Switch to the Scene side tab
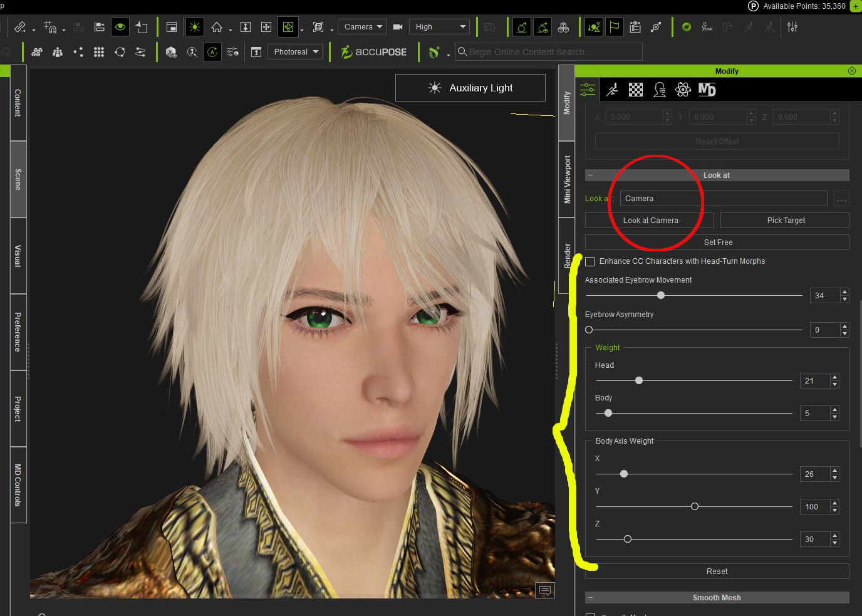Viewport: 862px width, 616px height. click(18, 179)
